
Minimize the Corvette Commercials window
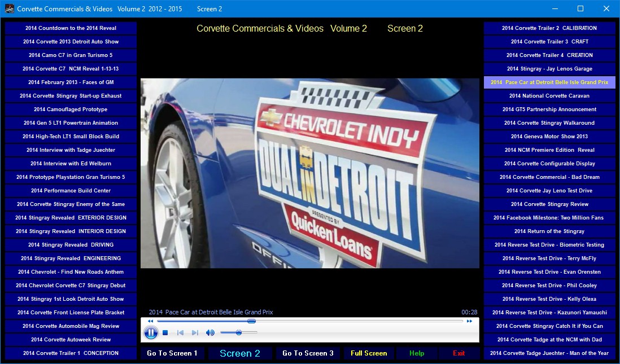(x=555, y=8)
